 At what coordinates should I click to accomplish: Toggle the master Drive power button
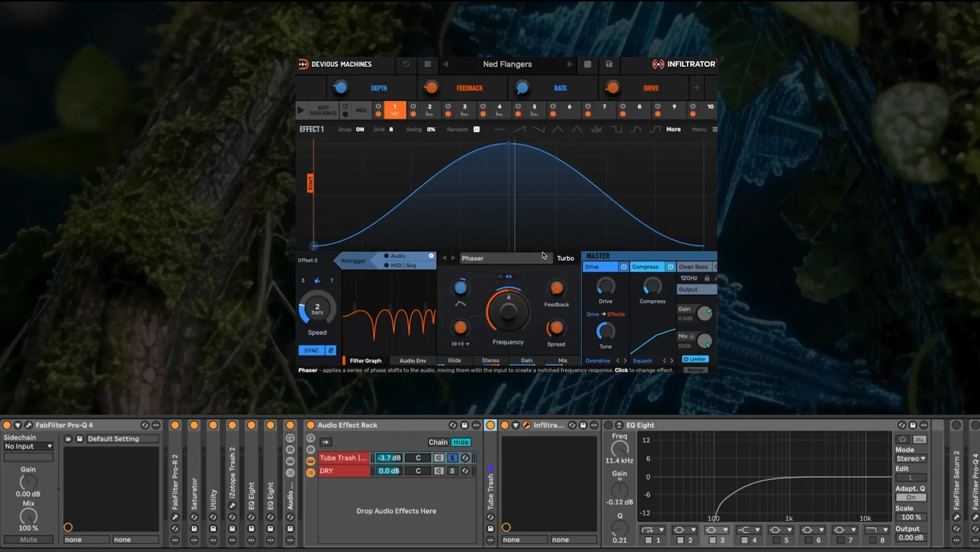(x=623, y=267)
